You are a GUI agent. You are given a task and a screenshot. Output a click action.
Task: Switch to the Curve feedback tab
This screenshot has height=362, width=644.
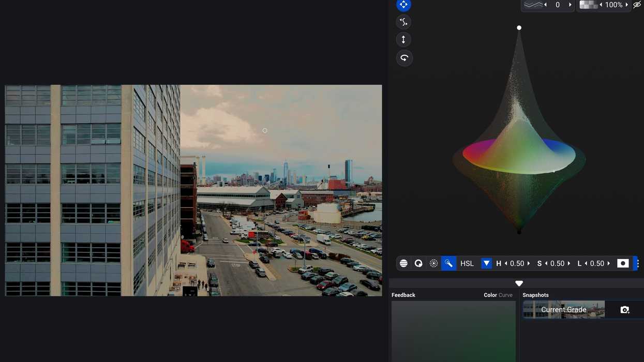coord(505,295)
